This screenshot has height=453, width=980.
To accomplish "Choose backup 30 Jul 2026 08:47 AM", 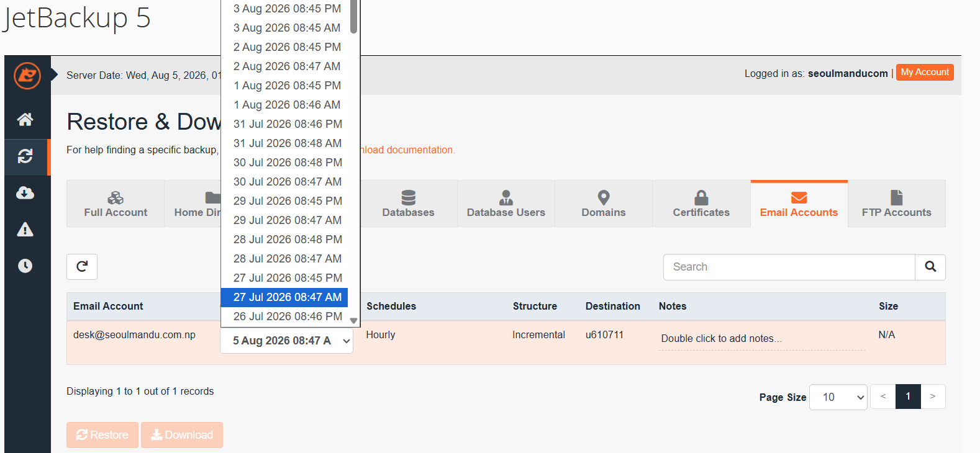I will pos(284,182).
